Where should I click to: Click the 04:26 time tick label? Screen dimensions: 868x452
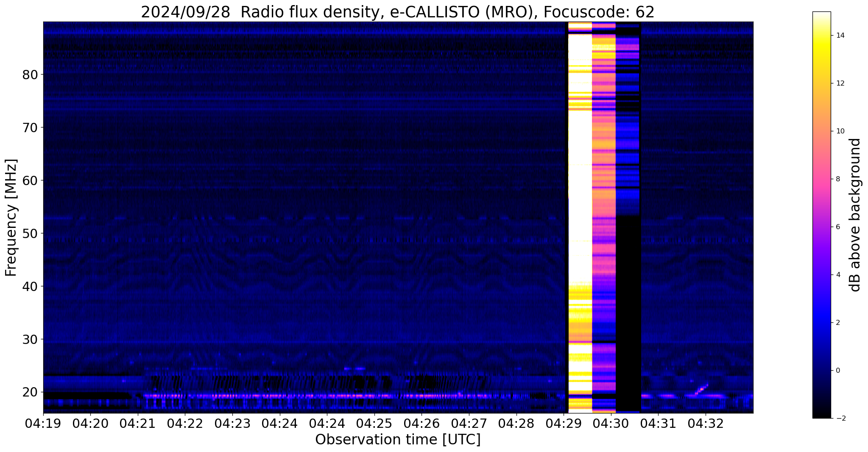(421, 424)
